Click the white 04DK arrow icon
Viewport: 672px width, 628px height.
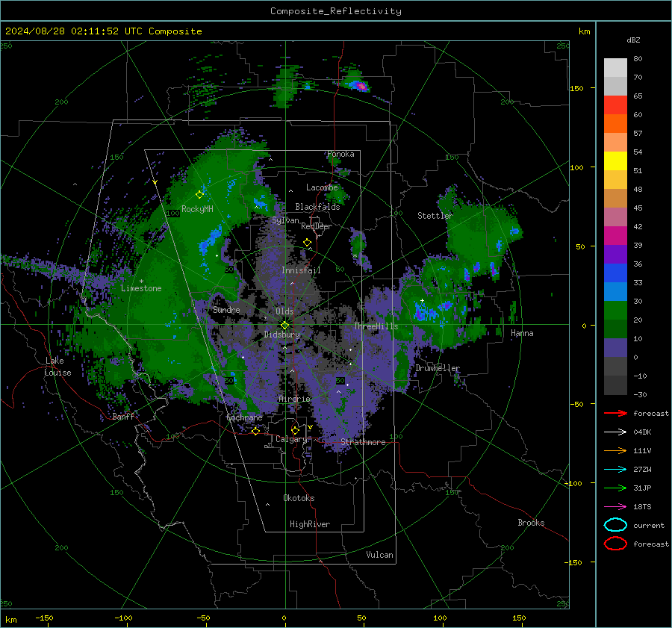coord(615,432)
